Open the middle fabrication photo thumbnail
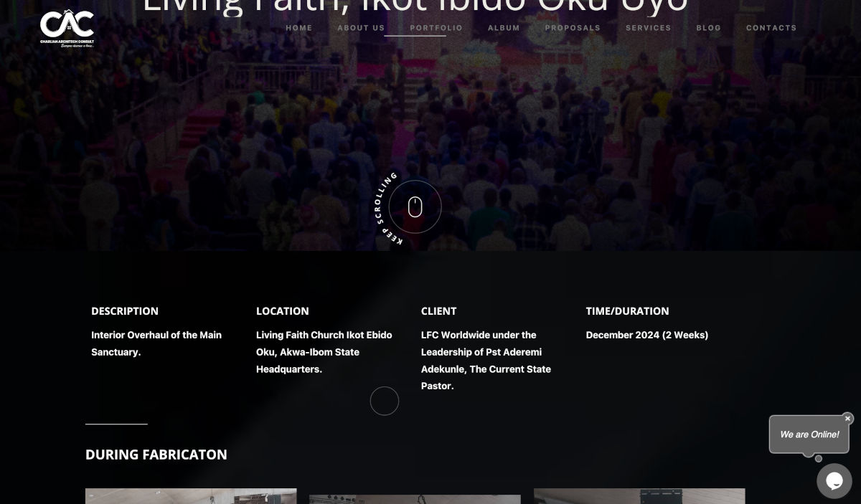This screenshot has width=861, height=504. point(415,499)
